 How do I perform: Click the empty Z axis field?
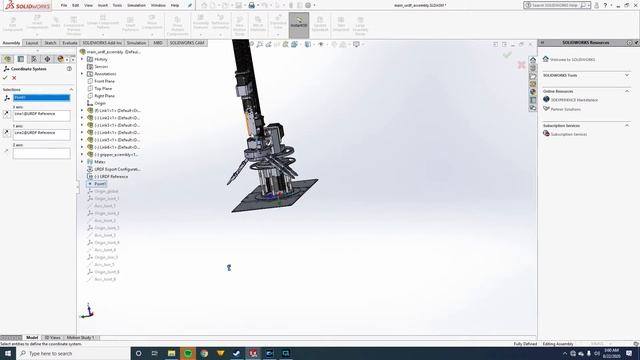42,153
